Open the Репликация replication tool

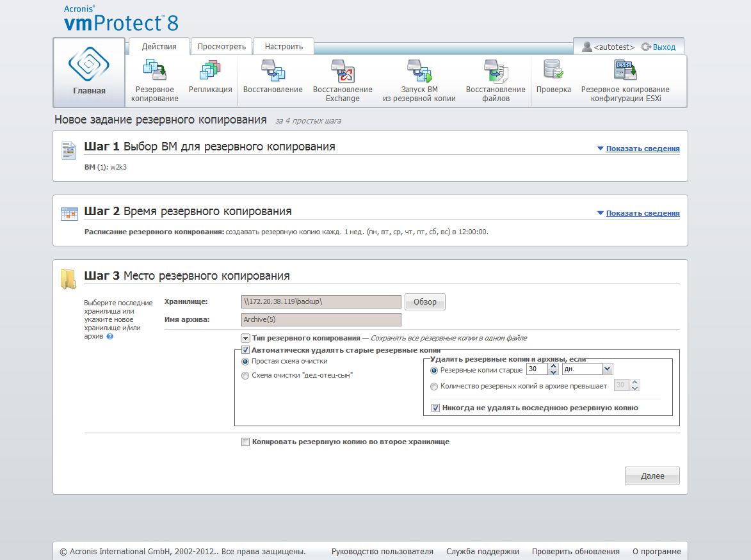click(x=210, y=77)
